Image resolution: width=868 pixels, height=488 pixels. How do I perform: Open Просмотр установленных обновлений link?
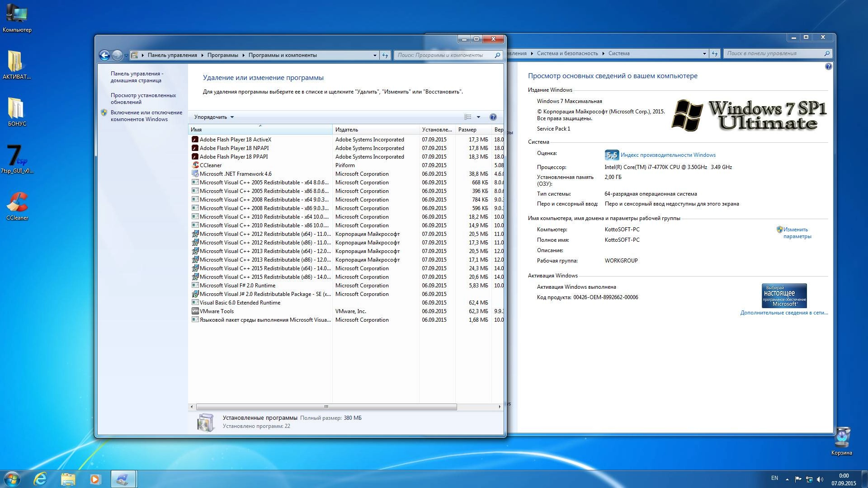click(143, 99)
